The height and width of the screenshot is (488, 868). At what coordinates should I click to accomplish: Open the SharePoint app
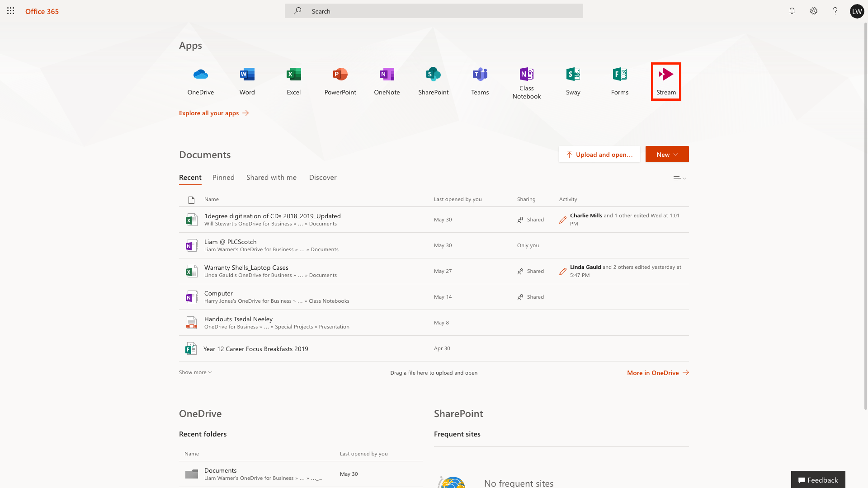[434, 81]
